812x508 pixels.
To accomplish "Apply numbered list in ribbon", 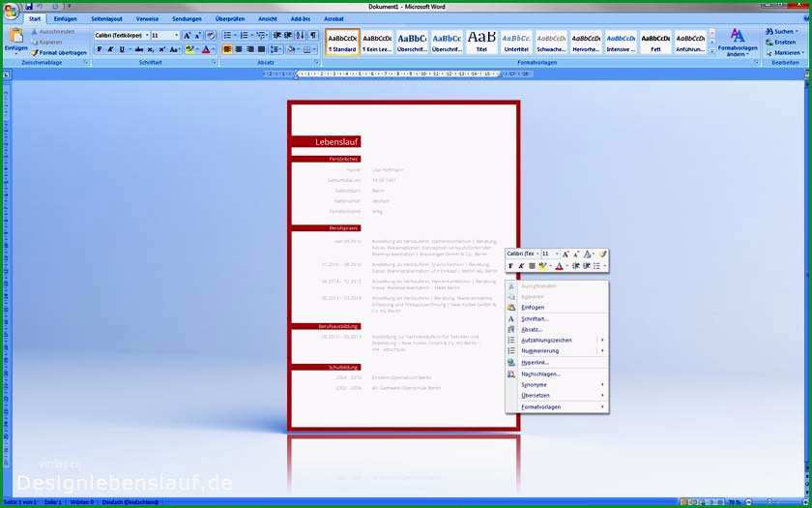I will point(244,35).
